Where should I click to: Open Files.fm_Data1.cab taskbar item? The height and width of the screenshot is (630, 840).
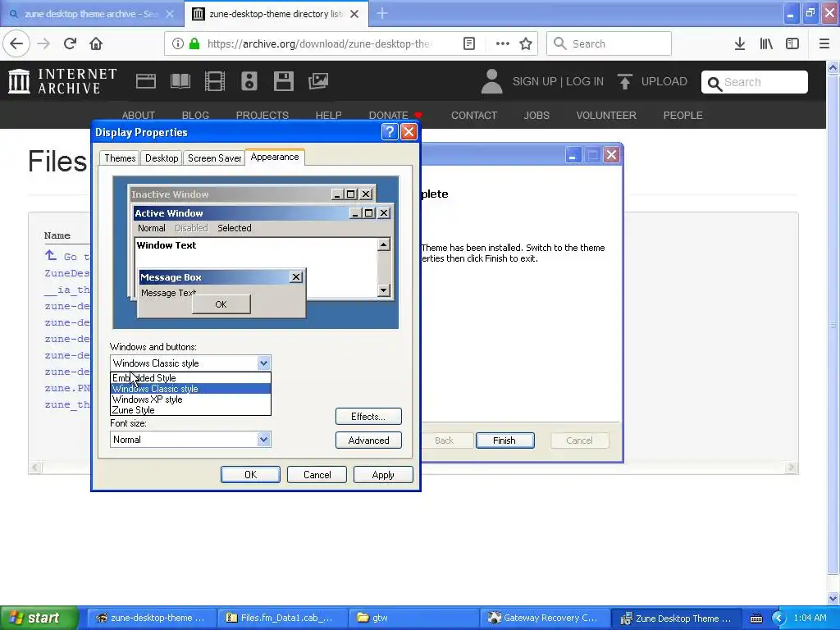pos(282,619)
